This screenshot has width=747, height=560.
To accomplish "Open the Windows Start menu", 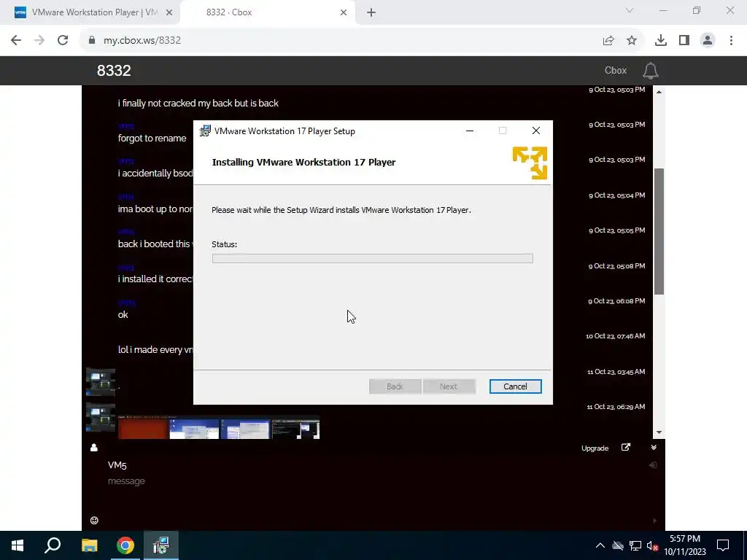I will point(18,545).
